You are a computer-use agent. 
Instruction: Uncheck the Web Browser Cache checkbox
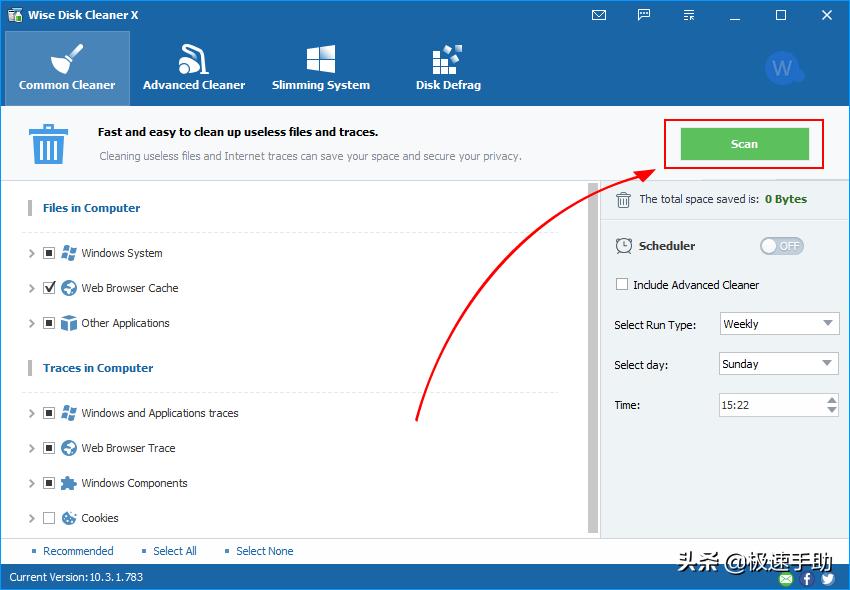(49, 288)
